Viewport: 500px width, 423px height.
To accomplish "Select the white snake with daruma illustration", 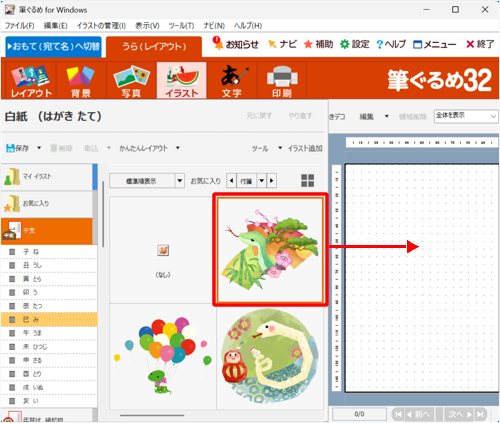I will click(x=270, y=356).
